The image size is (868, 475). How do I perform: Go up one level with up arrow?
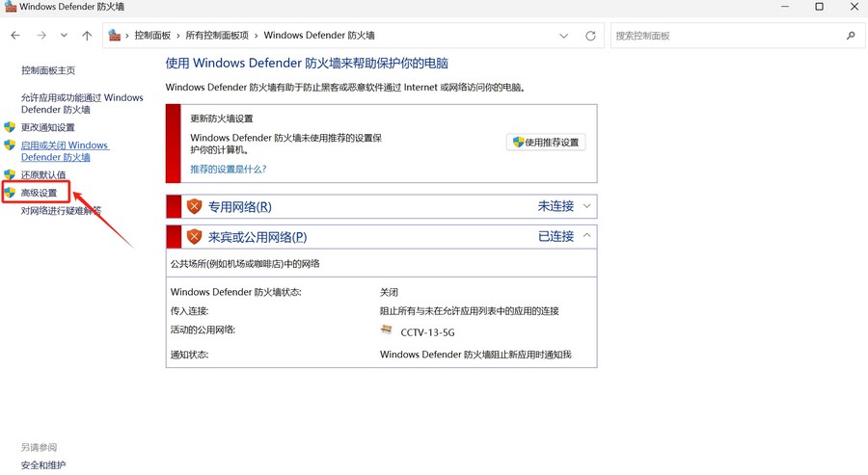(87, 36)
